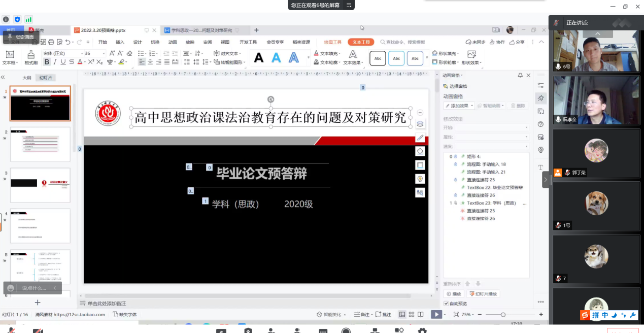The width and height of the screenshot is (644, 333).
Task: Toggle the 自动预览 checkbox
Action: pyautogui.click(x=446, y=304)
